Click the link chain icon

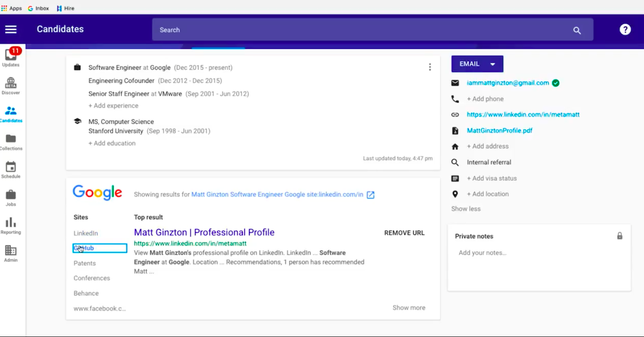(x=455, y=115)
